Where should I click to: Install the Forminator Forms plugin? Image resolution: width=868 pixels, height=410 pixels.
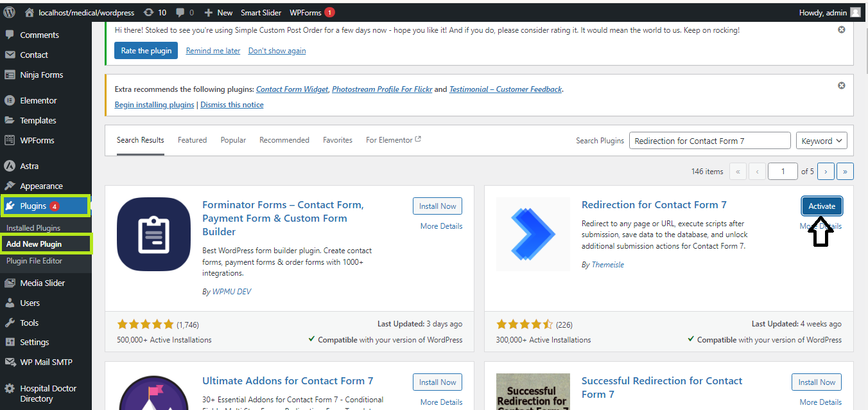437,206
